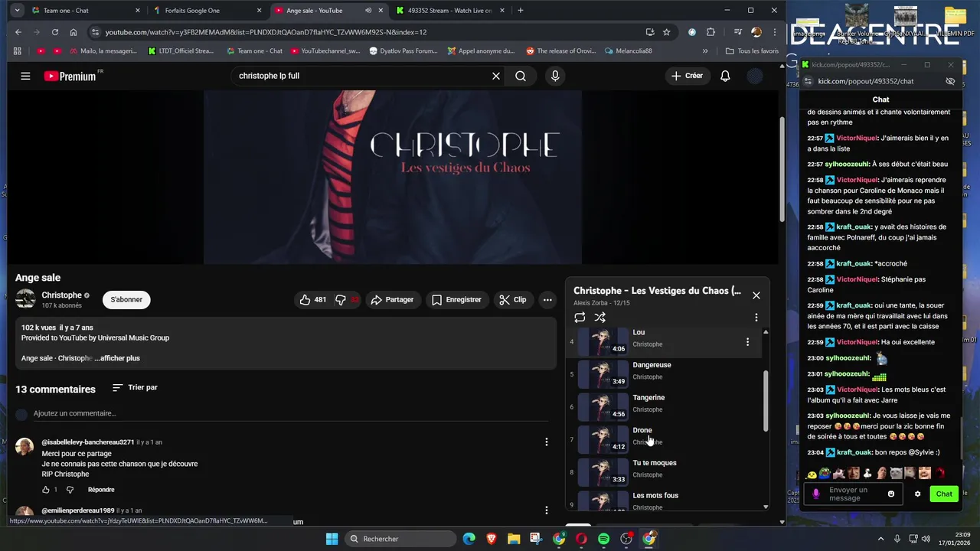Open Chrome apps grid in bookmarks bar
This screenshot has width=980, height=551.
click(17, 51)
